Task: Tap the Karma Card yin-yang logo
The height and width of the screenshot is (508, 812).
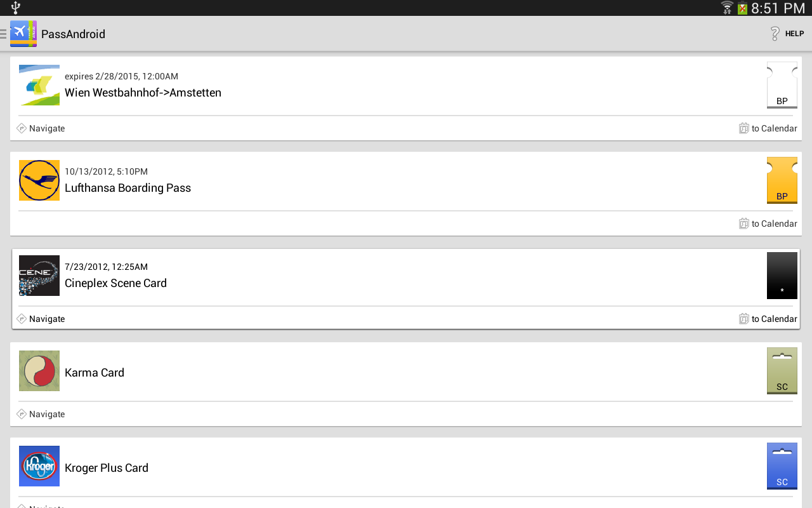Action: [39, 371]
